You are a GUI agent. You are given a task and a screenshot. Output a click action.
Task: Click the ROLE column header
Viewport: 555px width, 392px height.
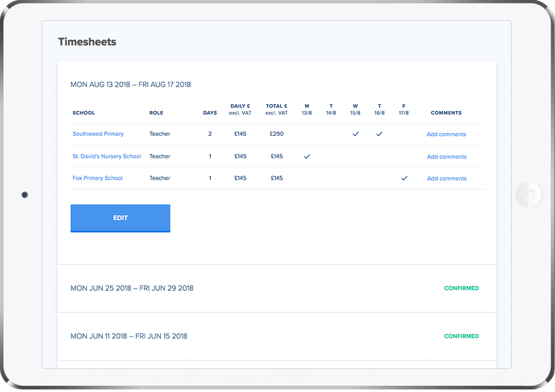tap(156, 113)
